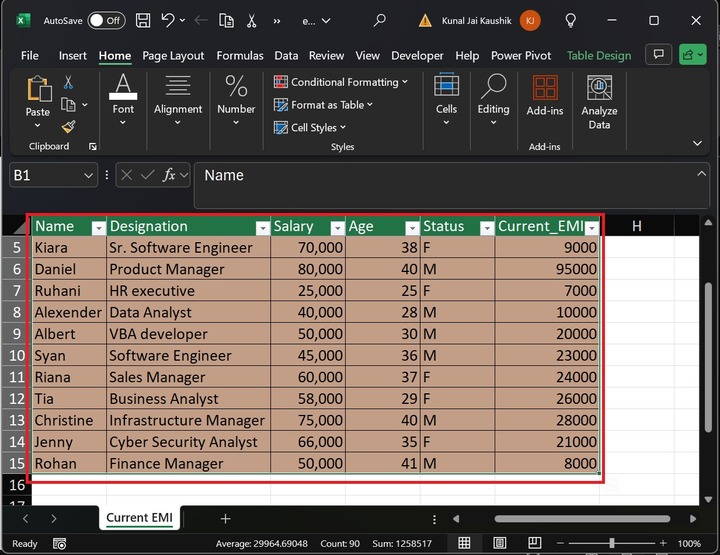The image size is (720, 555).
Task: Open the Formulas ribbon tab
Action: coord(240,56)
